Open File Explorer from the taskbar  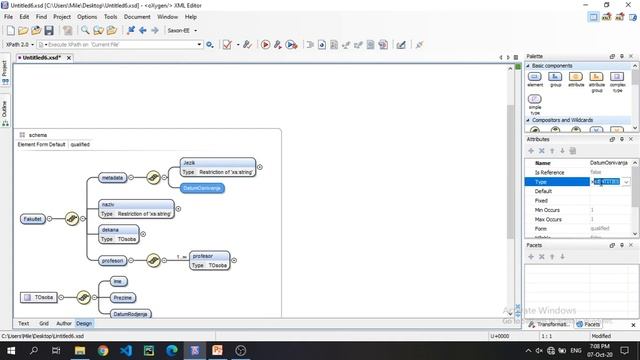[x=80, y=351]
